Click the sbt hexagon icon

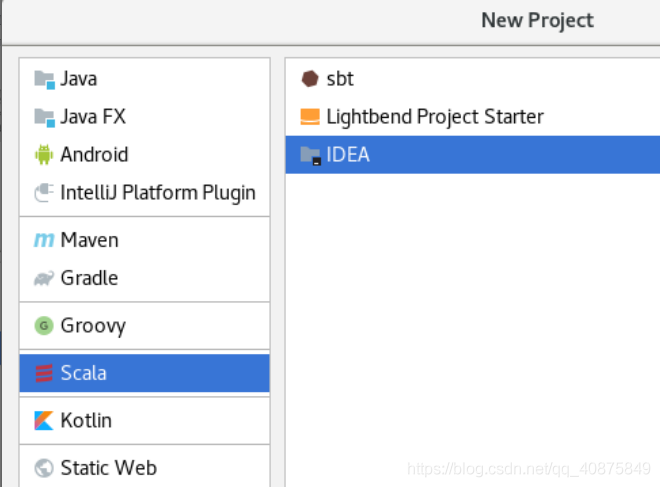[x=310, y=79]
